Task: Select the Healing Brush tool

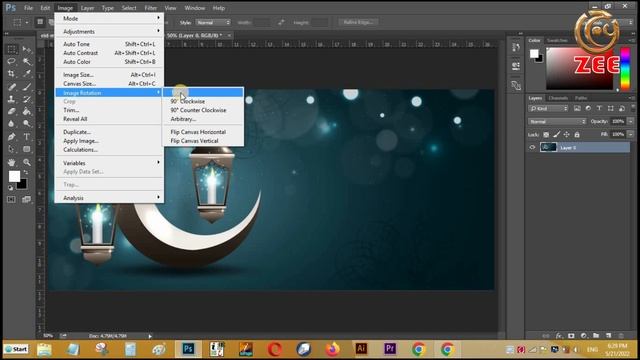Action: [12, 87]
